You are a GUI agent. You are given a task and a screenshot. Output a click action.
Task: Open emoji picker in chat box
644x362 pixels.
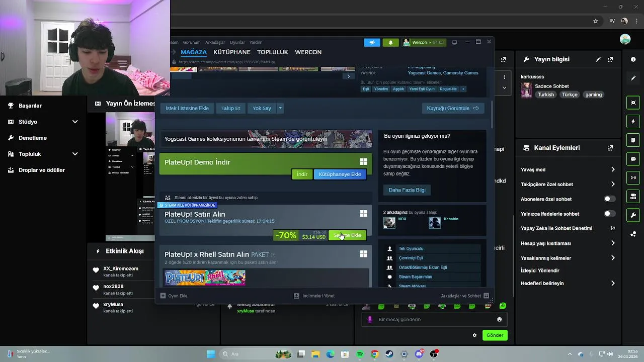[x=499, y=319]
